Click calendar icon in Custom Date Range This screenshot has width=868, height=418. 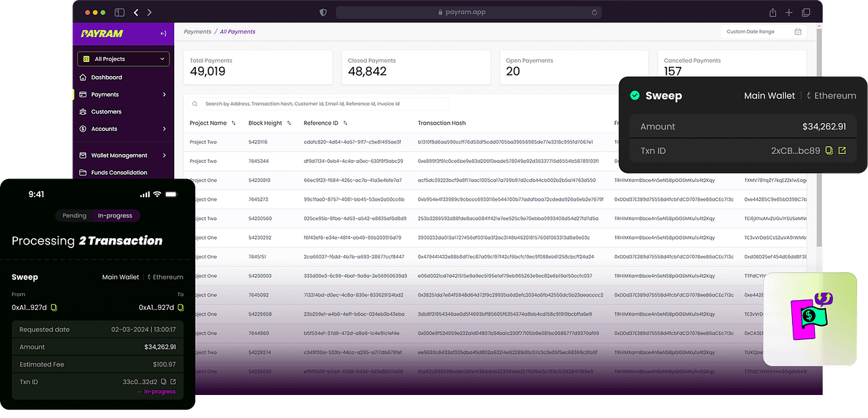click(798, 32)
